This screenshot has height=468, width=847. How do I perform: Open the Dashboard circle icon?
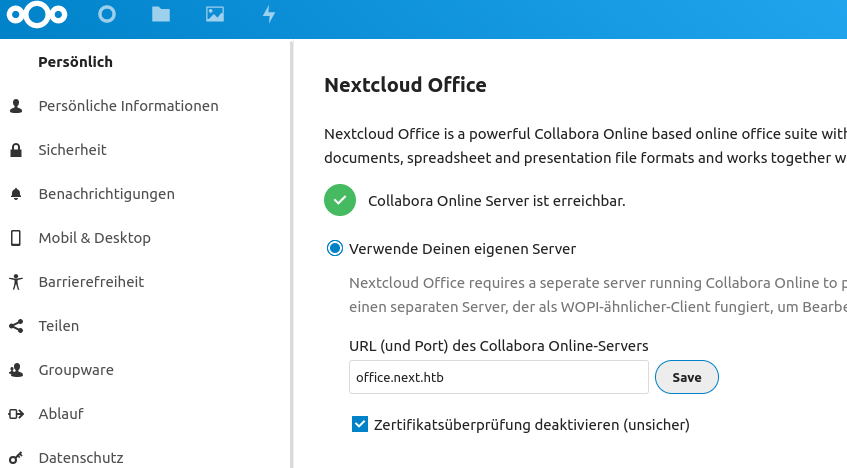107,15
